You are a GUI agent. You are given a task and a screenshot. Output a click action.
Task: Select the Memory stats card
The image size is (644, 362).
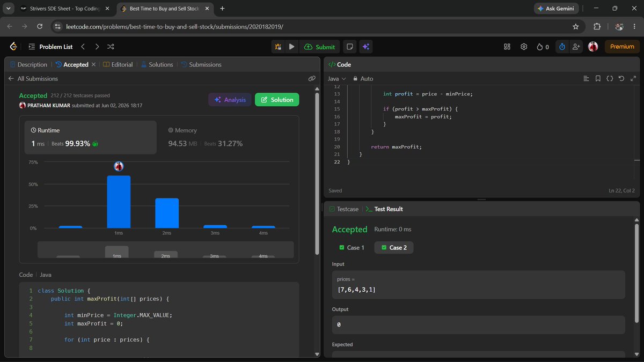click(x=226, y=137)
